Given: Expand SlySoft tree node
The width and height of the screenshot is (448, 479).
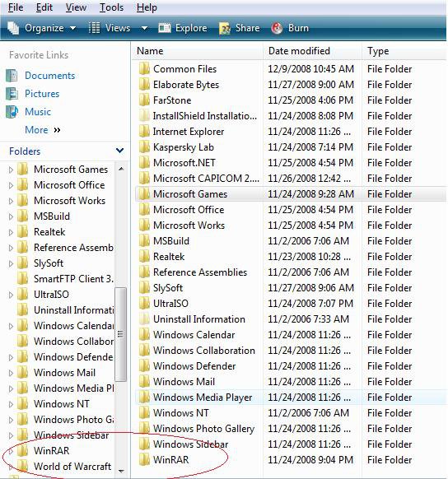Looking at the screenshot, I should coord(11,263).
